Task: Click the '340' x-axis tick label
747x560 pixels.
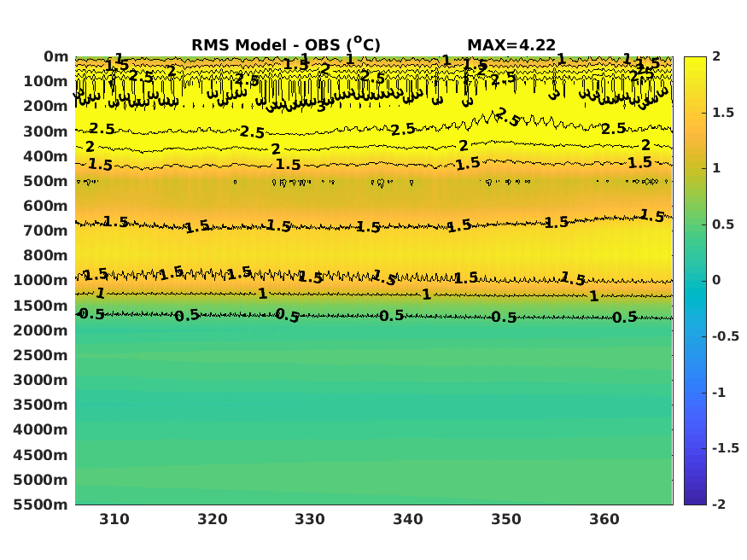Action: pyautogui.click(x=408, y=519)
